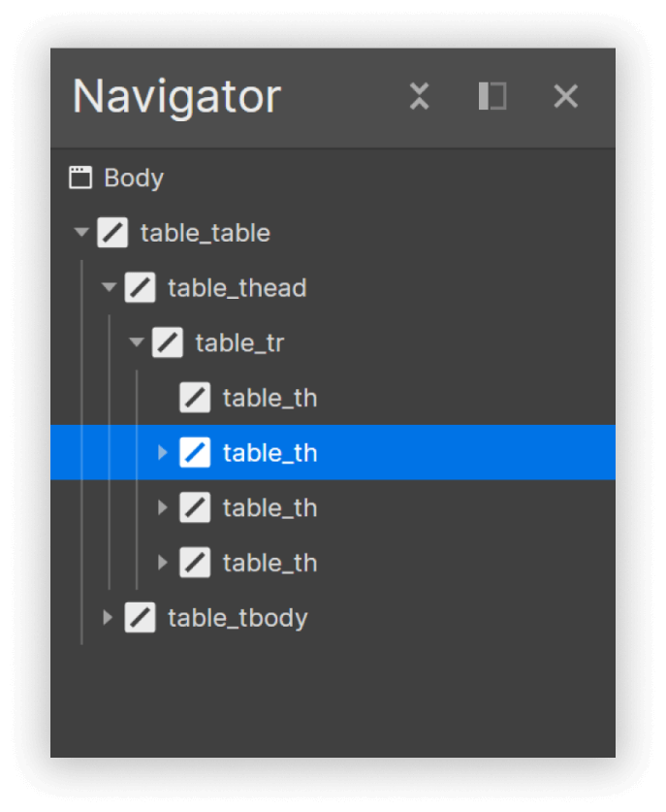Click the table_tr element icon

[x=168, y=342]
